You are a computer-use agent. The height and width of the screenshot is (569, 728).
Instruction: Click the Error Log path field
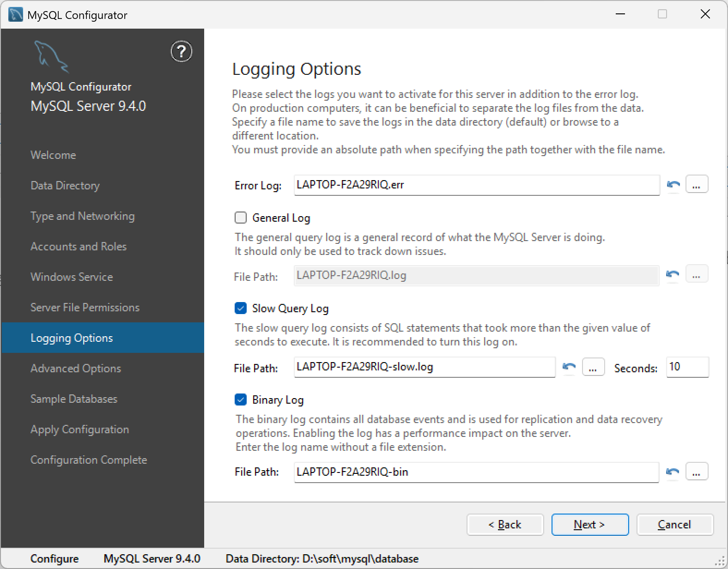pyautogui.click(x=477, y=185)
